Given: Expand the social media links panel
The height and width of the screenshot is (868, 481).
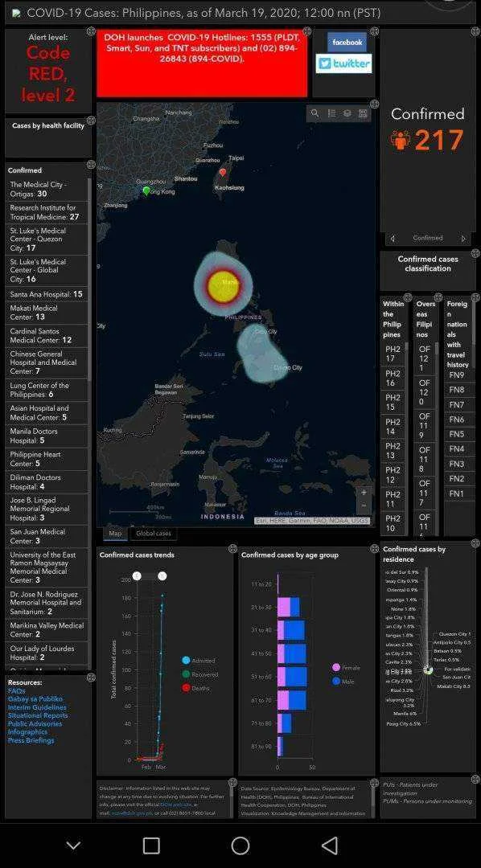Looking at the screenshot, I should pos(374,32).
